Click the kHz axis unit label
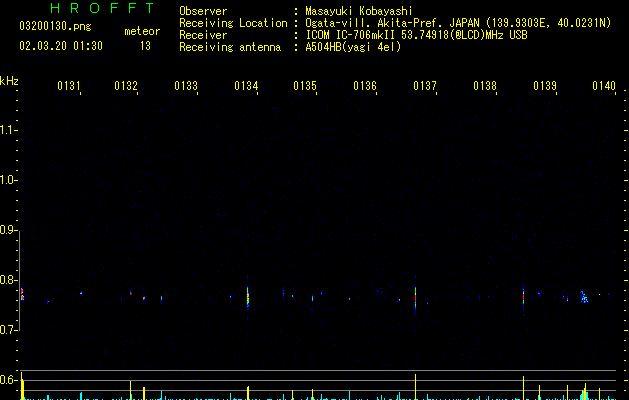The image size is (629, 400). (x=9, y=81)
